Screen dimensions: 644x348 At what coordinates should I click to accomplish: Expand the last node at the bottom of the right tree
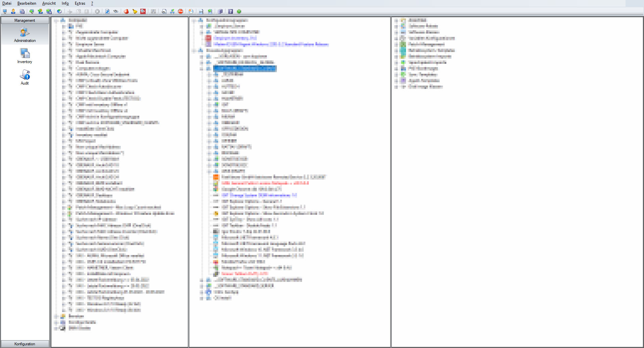[398, 87]
